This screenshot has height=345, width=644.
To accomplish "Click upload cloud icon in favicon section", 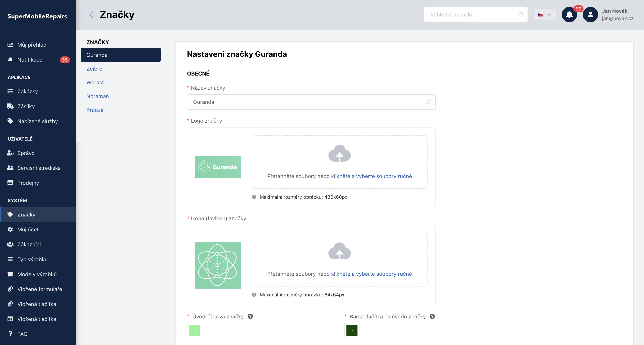I will pyautogui.click(x=339, y=251).
